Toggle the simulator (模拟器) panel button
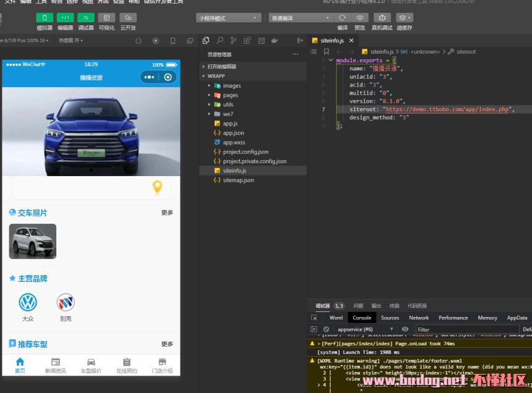The height and width of the screenshot is (393, 532). 45,18
